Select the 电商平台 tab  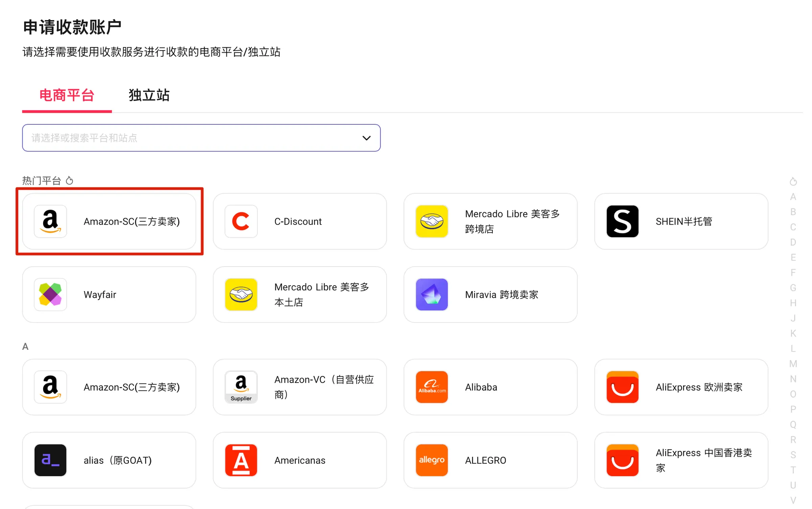click(x=67, y=95)
